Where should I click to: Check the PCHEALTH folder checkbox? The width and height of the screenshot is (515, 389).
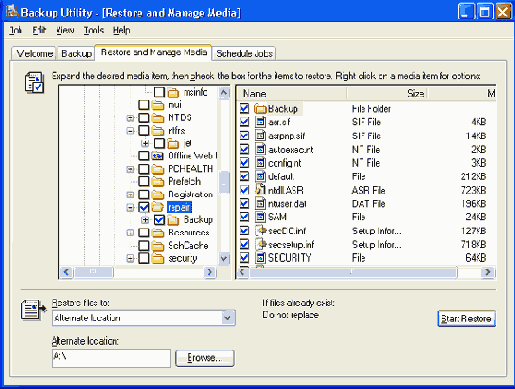[144, 169]
